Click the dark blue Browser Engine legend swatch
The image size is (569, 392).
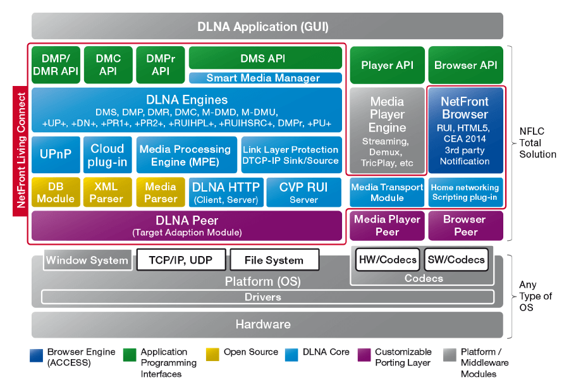[x=36, y=353]
